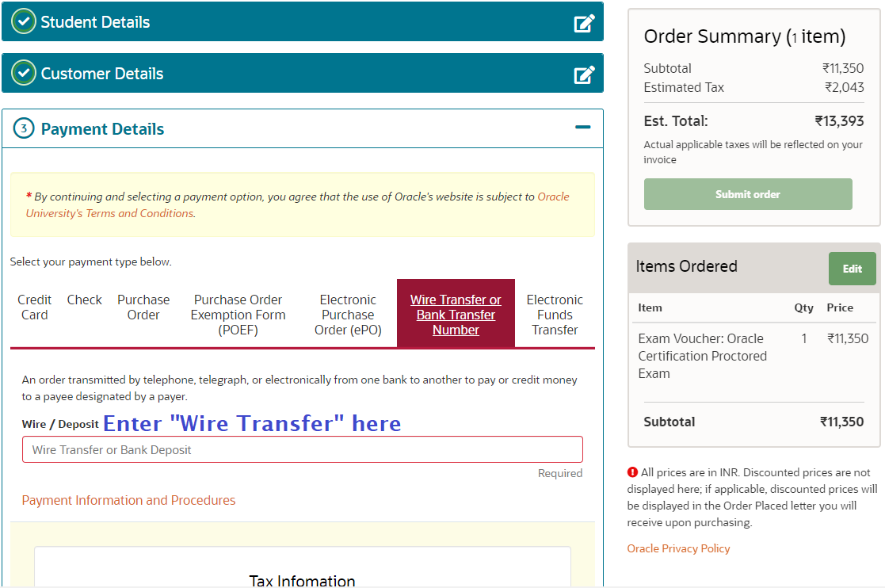Click the Select your payment type text
Screen dimensions: 885x588
coord(91,262)
